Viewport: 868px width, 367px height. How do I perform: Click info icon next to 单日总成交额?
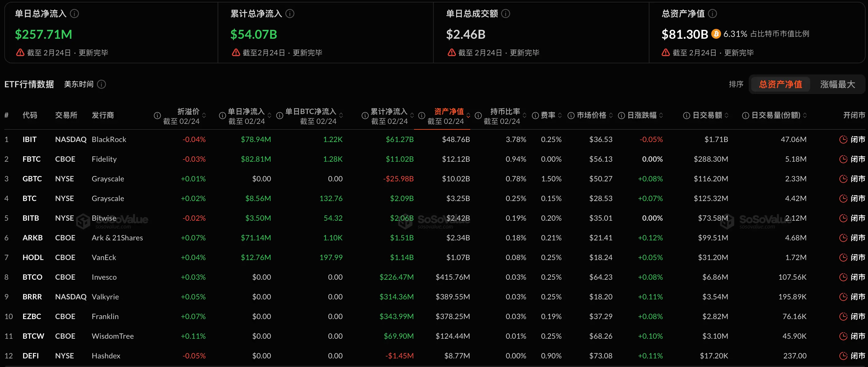pyautogui.click(x=505, y=14)
